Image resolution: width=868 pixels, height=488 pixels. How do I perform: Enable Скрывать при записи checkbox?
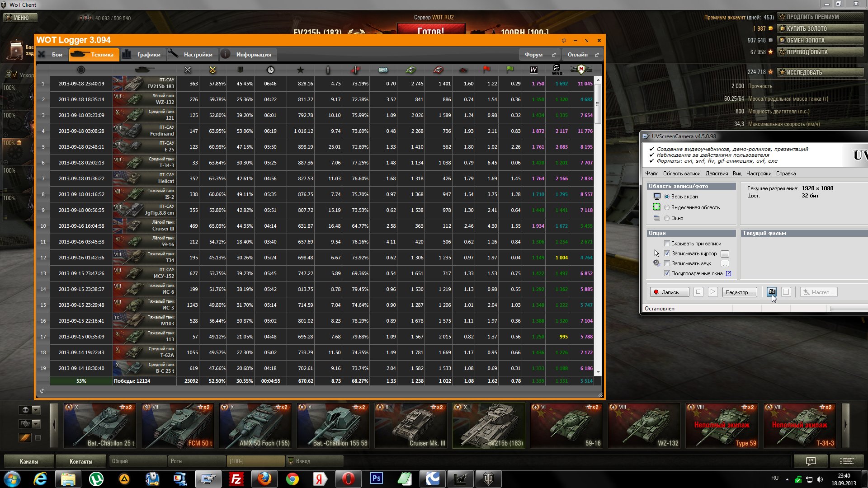667,244
